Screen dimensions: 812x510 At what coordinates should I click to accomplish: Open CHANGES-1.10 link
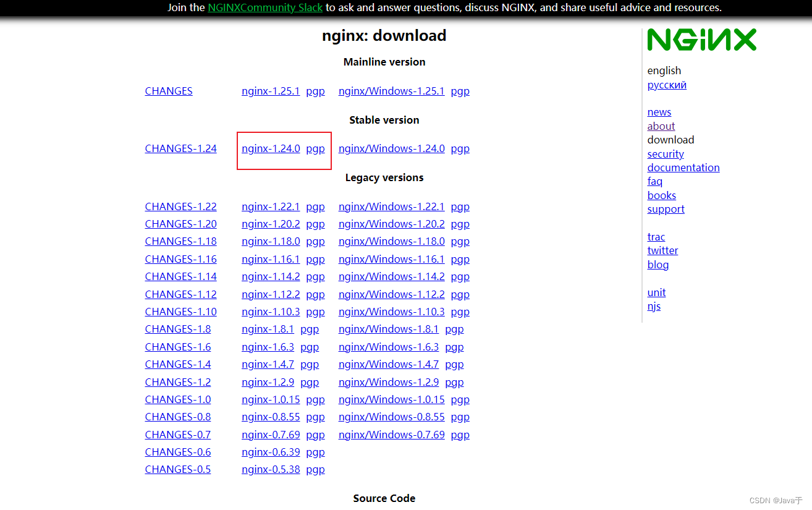pos(181,312)
